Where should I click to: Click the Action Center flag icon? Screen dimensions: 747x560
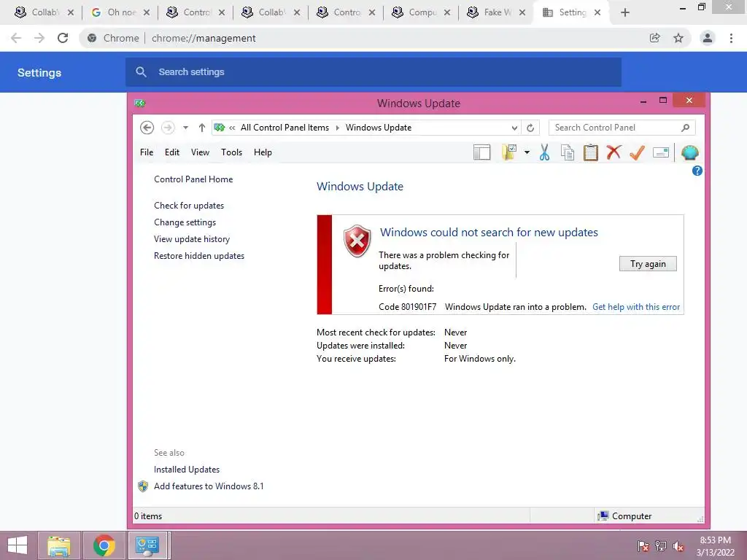point(643,546)
